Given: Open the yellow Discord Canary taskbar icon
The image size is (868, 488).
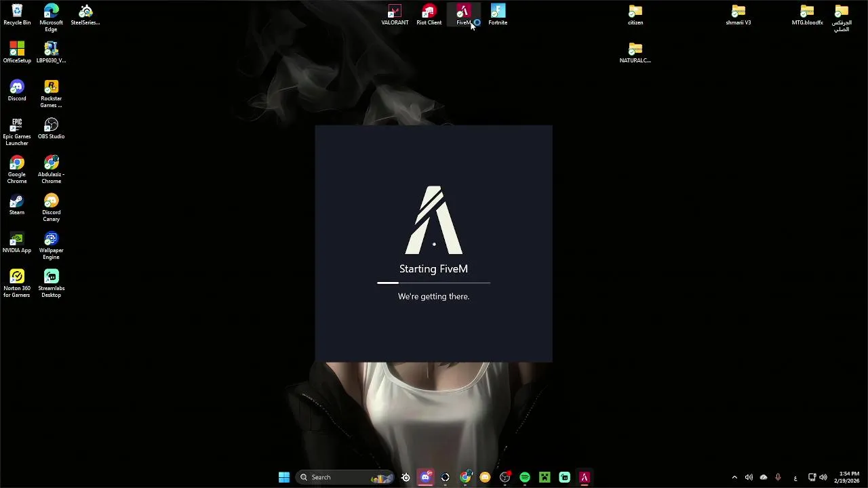Looking at the screenshot, I should pos(485,477).
